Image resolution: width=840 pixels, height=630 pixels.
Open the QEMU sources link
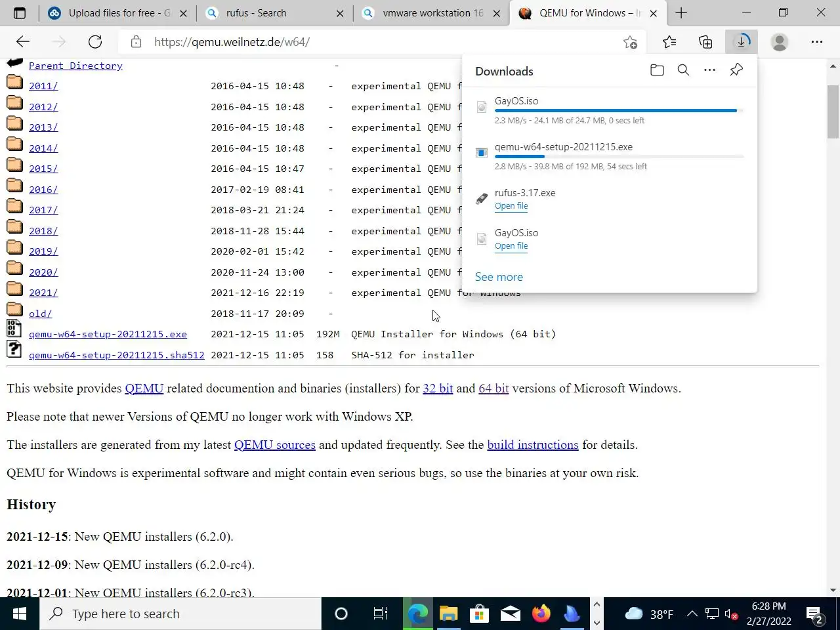coord(275,444)
